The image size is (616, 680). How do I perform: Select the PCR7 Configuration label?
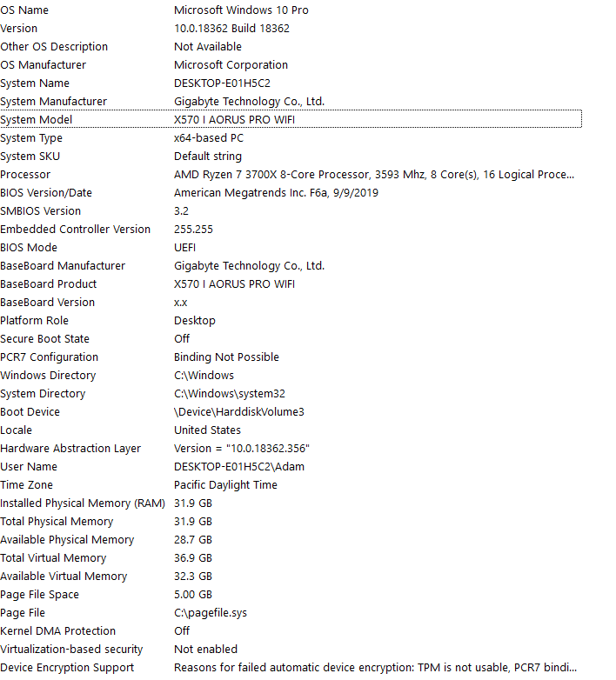click(x=49, y=357)
